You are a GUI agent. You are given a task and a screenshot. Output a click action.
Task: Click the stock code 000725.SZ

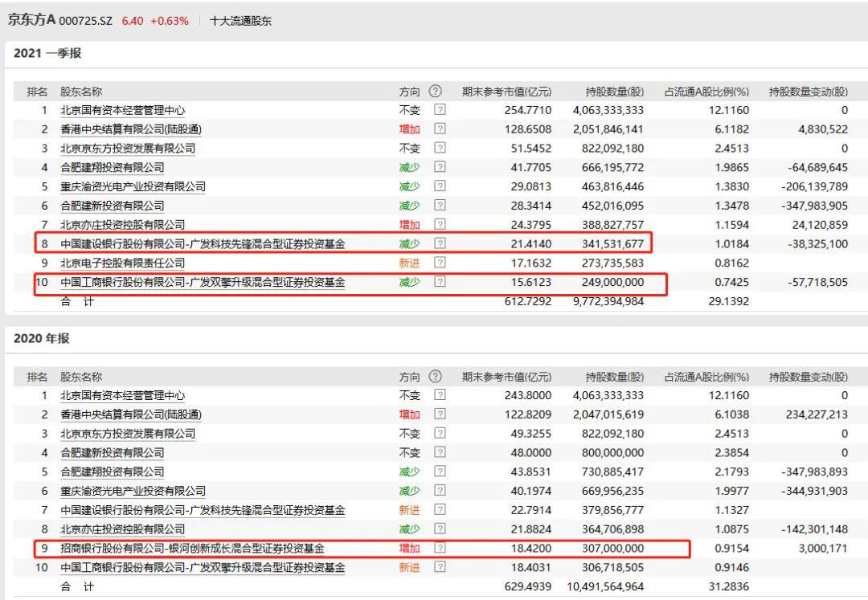(85, 21)
